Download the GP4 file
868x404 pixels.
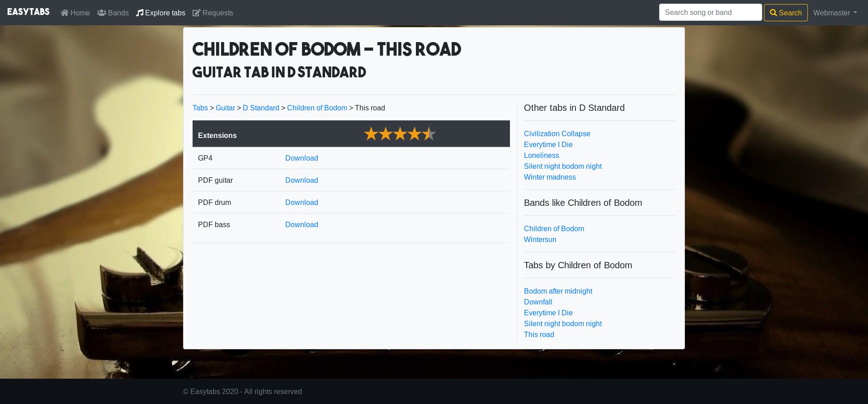(x=302, y=158)
